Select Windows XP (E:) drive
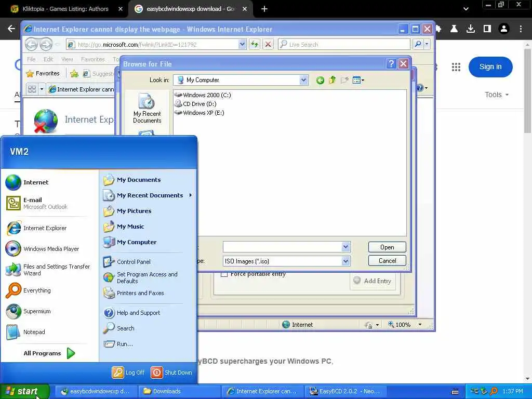This screenshot has height=399, width=532. pyautogui.click(x=199, y=113)
